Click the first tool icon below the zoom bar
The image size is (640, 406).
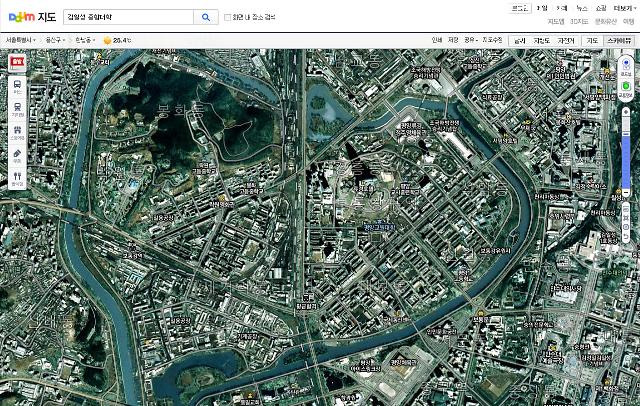[x=626, y=209]
